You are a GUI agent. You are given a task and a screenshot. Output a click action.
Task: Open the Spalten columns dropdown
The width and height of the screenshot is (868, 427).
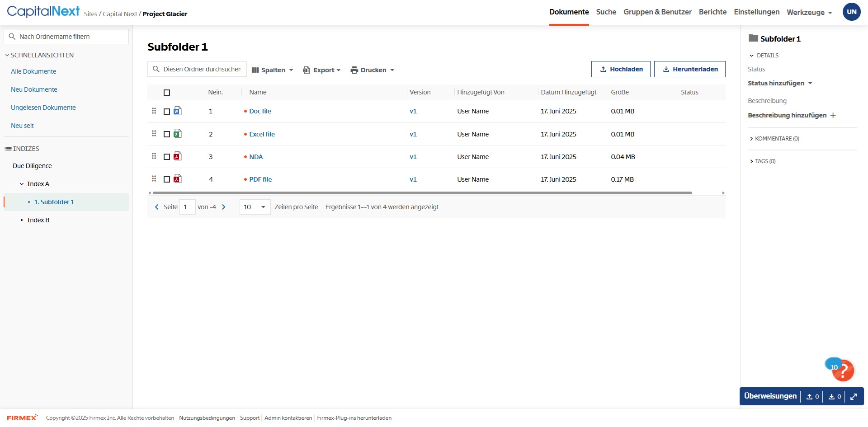[x=272, y=70]
